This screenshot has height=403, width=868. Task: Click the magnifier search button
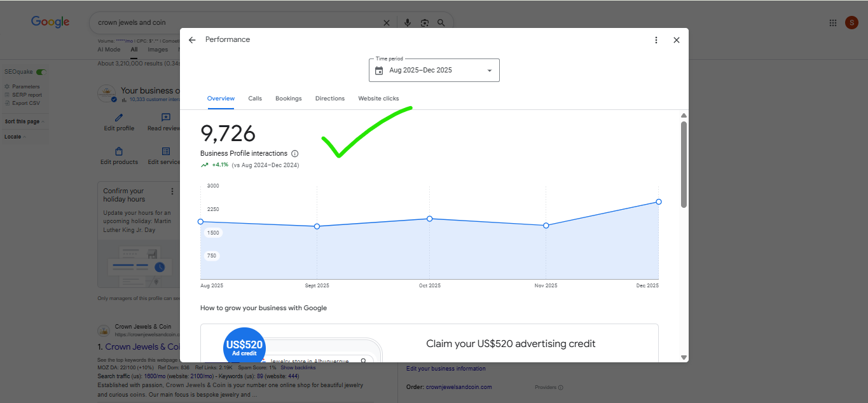coord(441,23)
